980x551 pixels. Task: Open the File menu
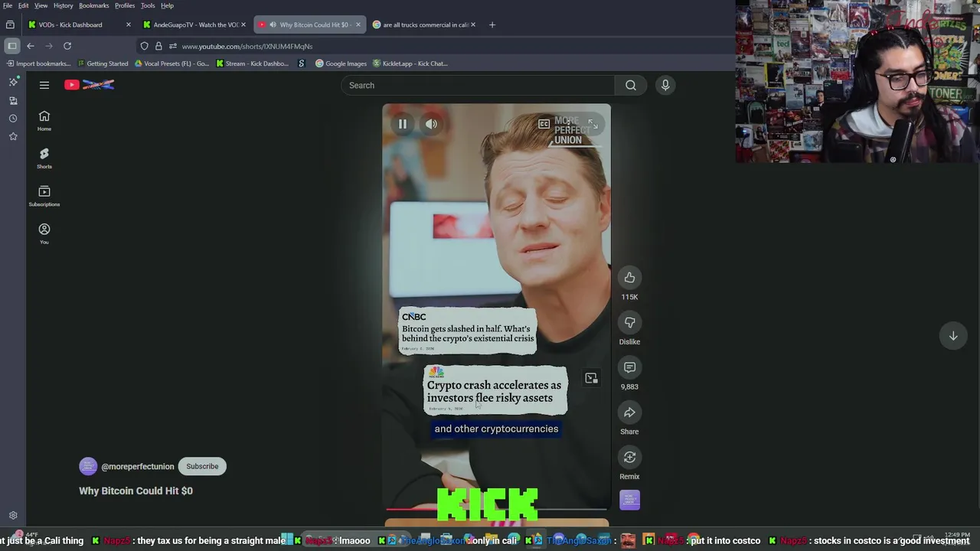coord(7,5)
